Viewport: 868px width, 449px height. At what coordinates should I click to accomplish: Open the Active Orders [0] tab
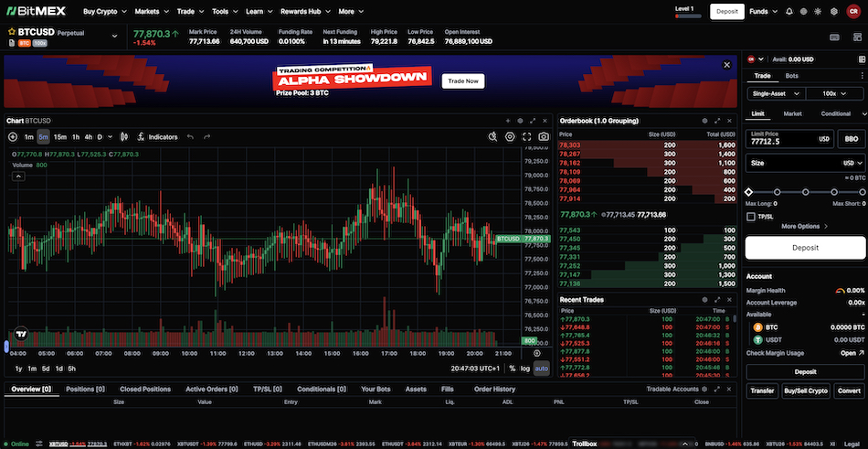211,390
